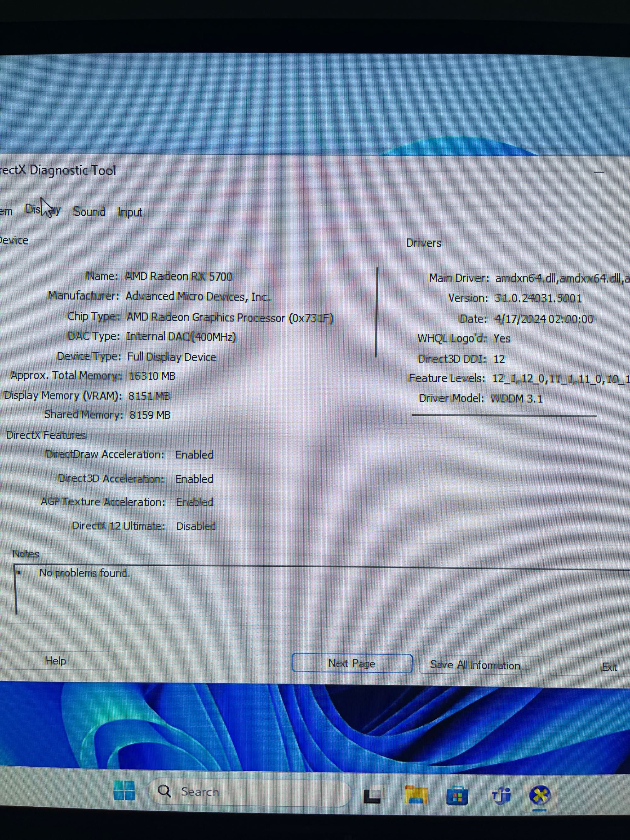Screen dimensions: 630x840
Task: Click Direct3D Acceleration Enabled value
Action: (x=194, y=479)
